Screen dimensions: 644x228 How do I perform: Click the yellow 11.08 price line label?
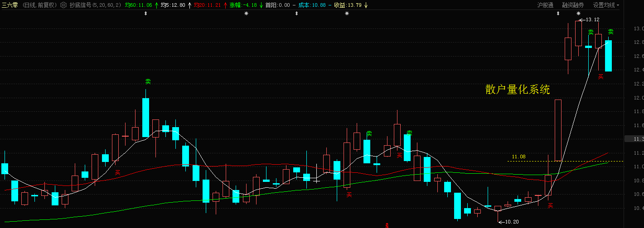[518, 157]
